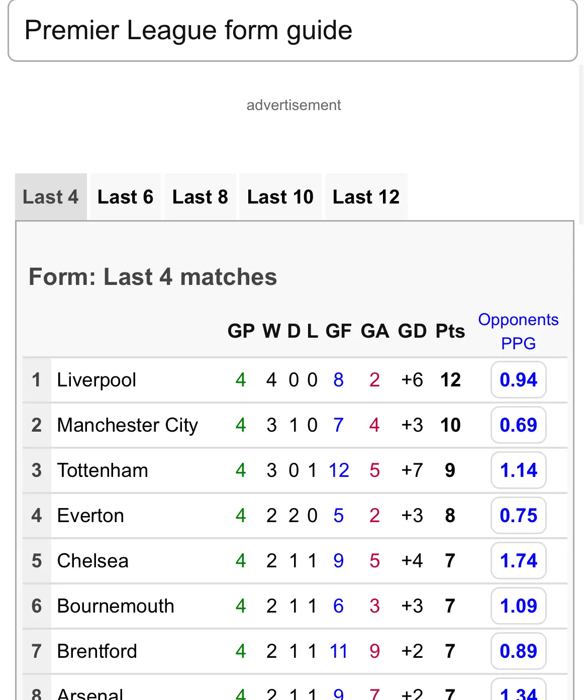Open the Manchester City team row
This screenshot has width=588, height=700.
(x=128, y=425)
